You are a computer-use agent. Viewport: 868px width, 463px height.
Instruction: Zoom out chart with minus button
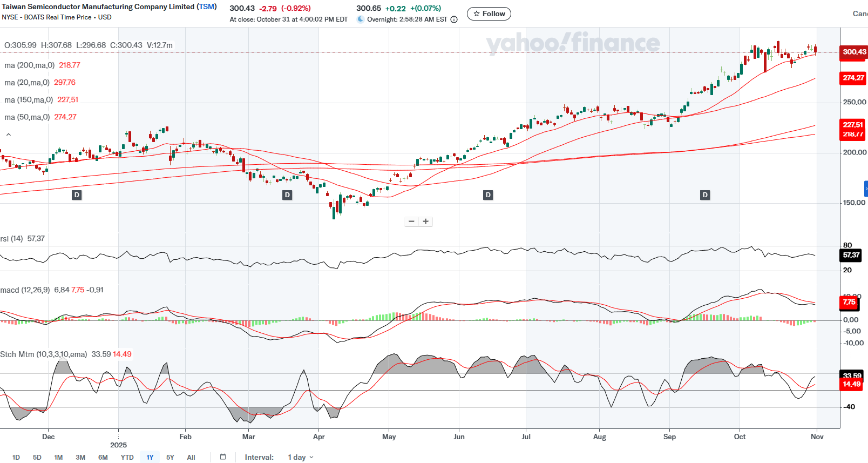coord(411,222)
